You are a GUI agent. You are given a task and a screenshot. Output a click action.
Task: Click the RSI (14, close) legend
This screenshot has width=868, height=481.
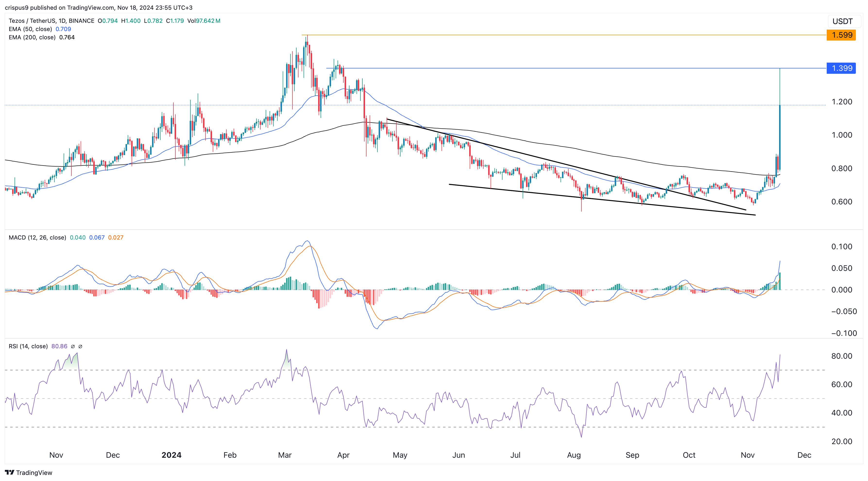(28, 346)
